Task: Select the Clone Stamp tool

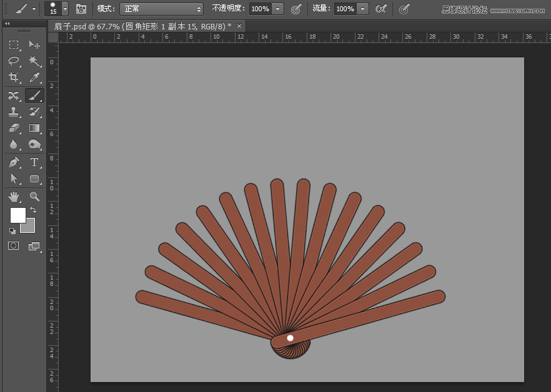Action: tap(14, 112)
